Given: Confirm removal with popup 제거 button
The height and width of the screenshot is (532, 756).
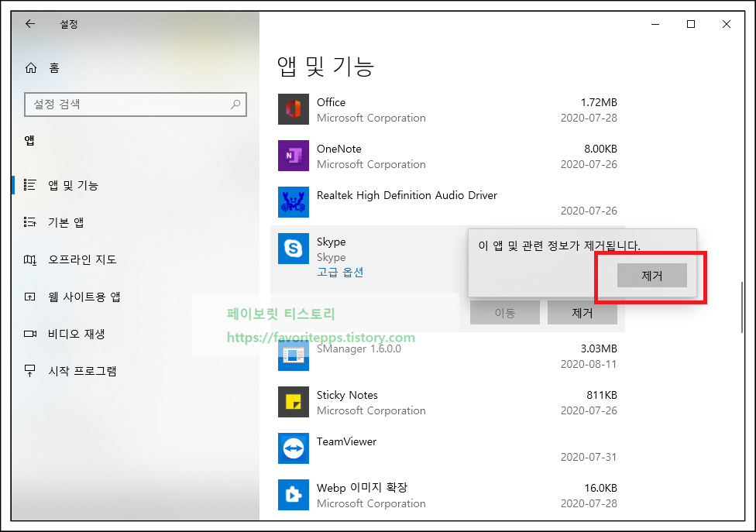Looking at the screenshot, I should (x=652, y=275).
